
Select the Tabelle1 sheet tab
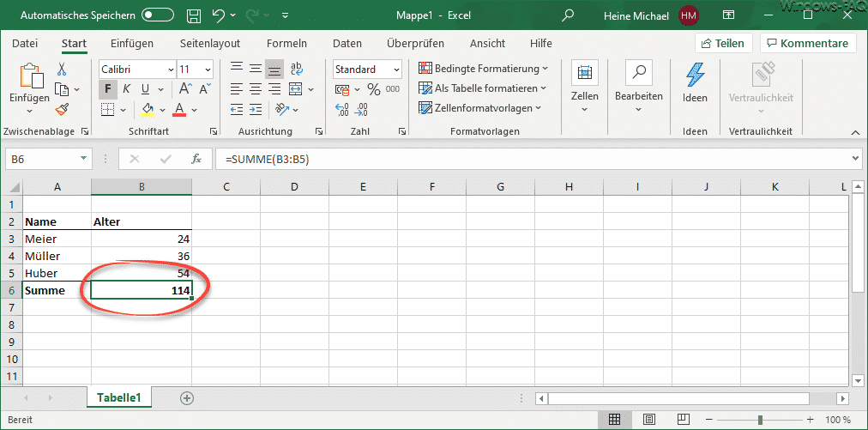119,397
